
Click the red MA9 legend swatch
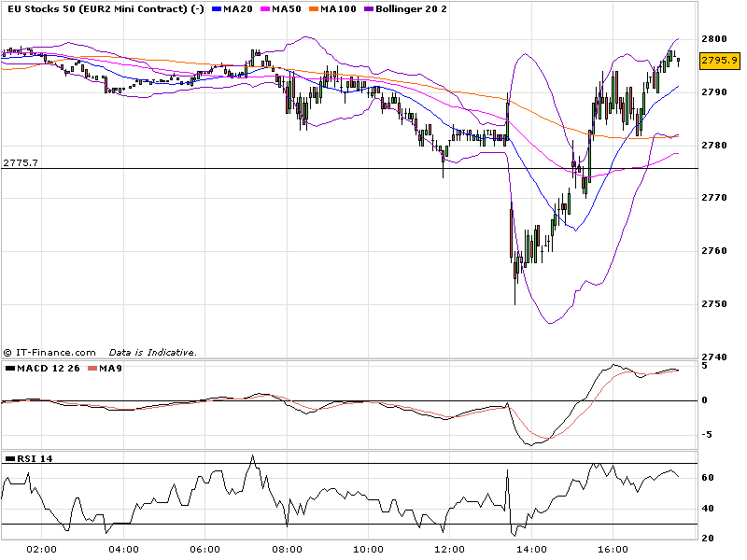pyautogui.click(x=92, y=369)
